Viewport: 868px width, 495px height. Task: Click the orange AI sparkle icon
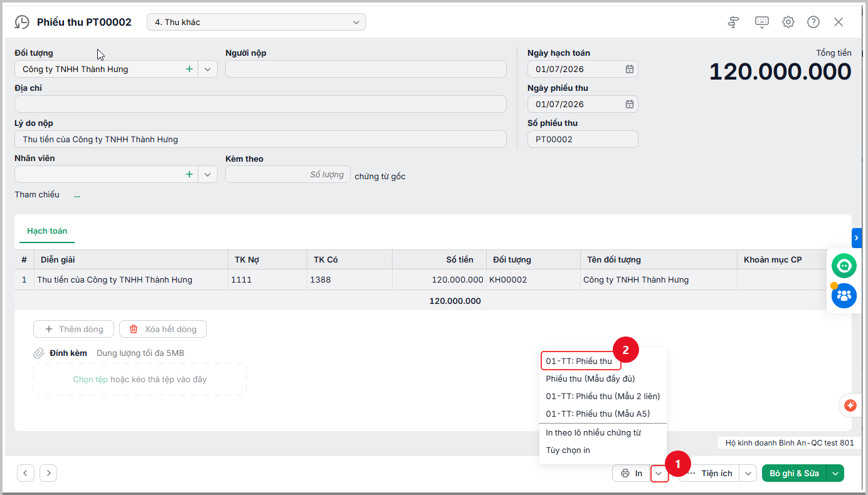coord(850,405)
